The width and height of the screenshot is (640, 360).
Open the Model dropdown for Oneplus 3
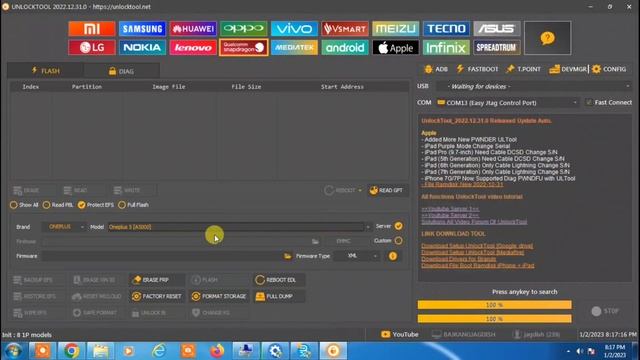240,227
